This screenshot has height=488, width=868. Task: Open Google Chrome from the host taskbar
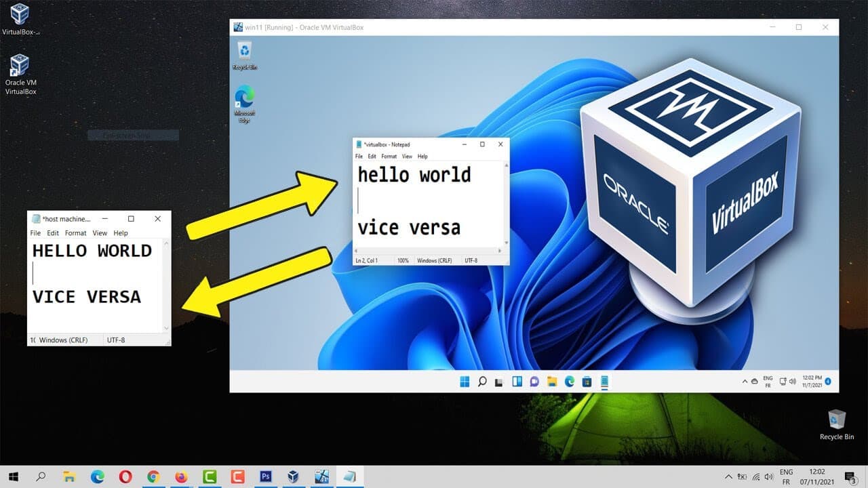pos(153,476)
